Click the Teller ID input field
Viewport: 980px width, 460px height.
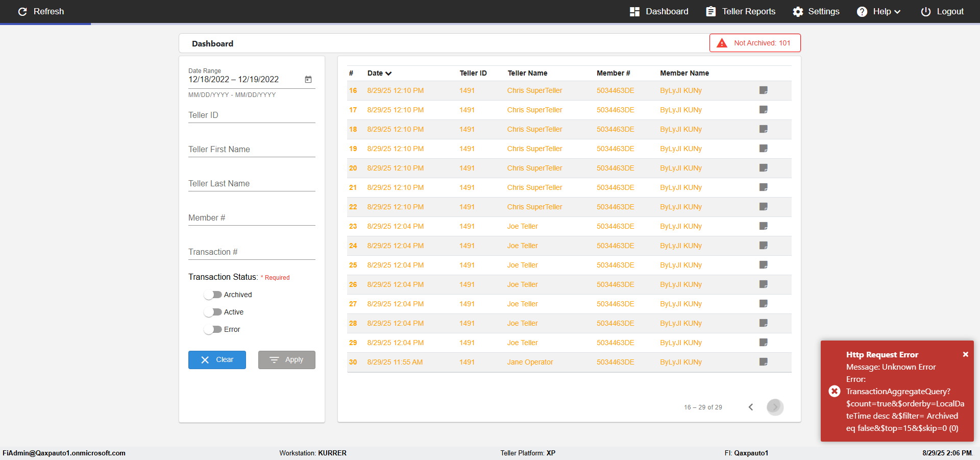252,115
